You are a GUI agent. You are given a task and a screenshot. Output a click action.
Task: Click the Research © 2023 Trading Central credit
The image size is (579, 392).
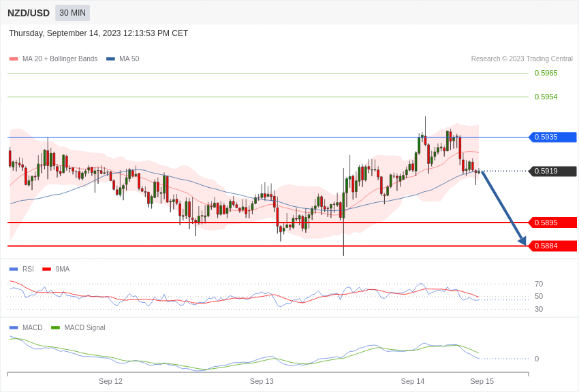[522, 59]
